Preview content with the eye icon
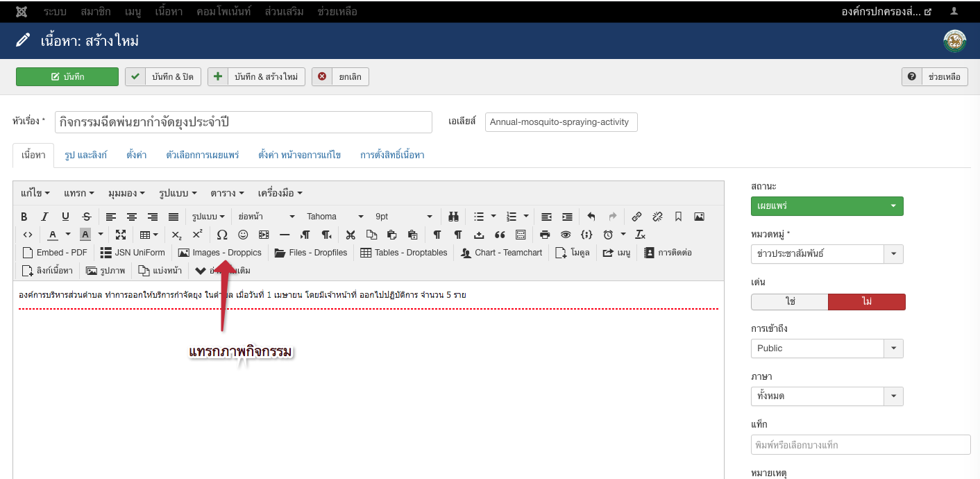 click(x=566, y=235)
